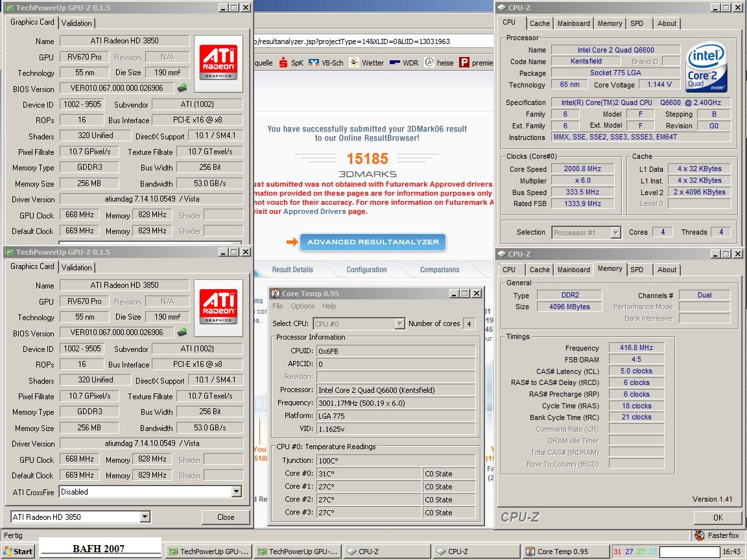
Task: Click SpK bookmark icon in browser
Action: (283, 62)
